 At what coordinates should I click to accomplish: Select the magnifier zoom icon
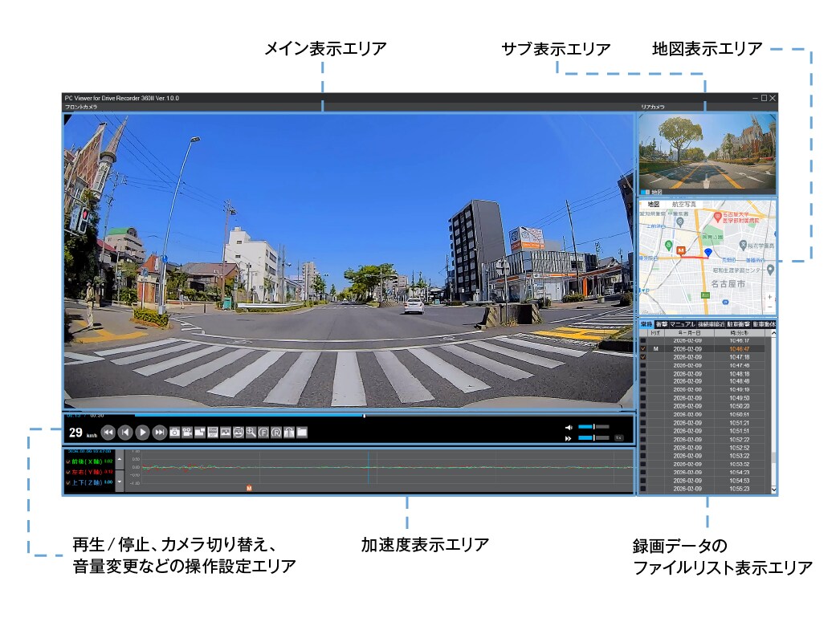point(250,433)
